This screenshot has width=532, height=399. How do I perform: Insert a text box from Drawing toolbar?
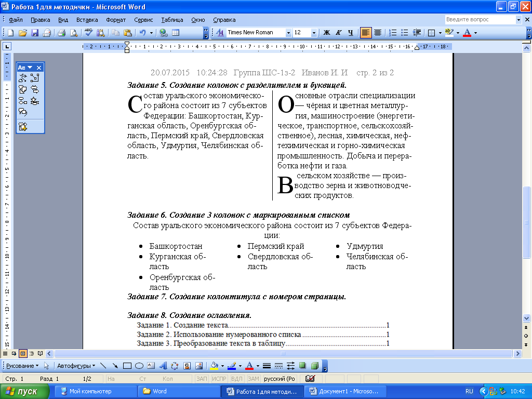click(x=151, y=366)
